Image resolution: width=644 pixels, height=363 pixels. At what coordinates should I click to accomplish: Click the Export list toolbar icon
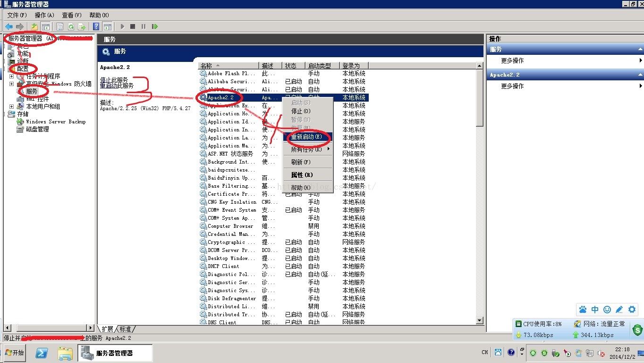click(x=82, y=27)
